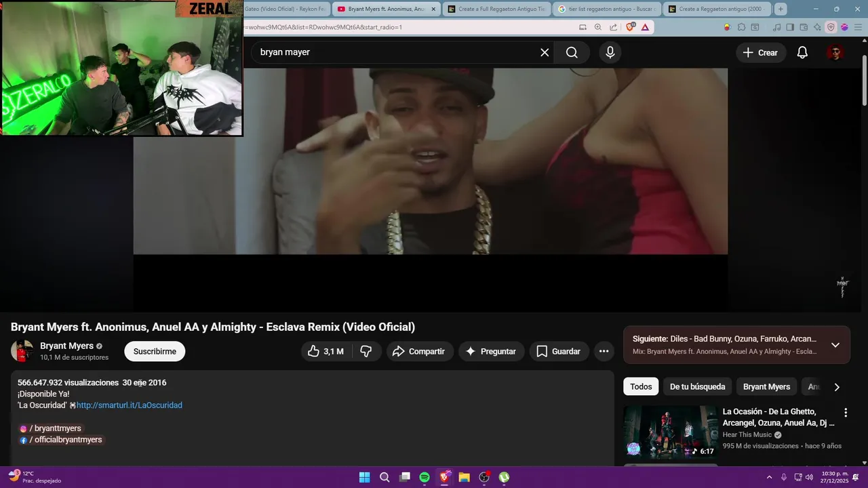
Task: Click the install/cast icon in address bar
Action: point(583,27)
